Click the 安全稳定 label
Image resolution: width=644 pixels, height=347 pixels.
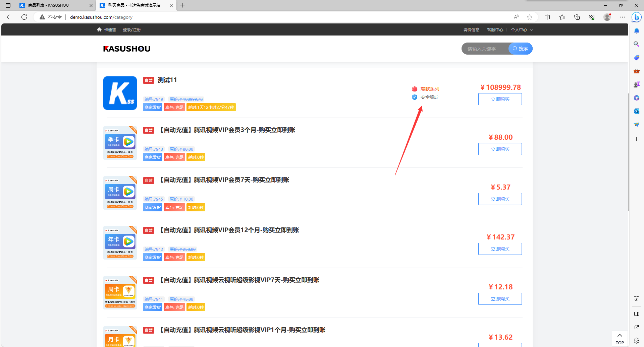click(430, 97)
